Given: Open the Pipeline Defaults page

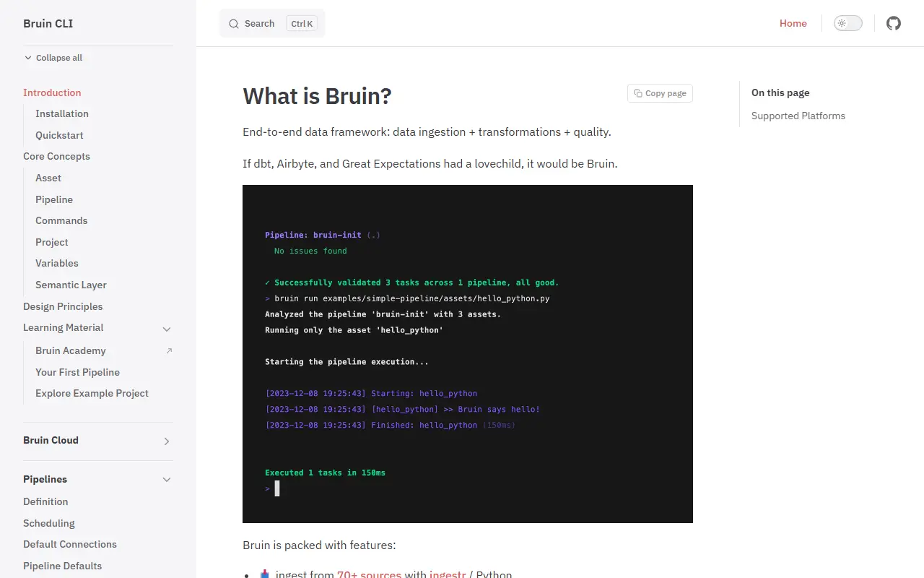Looking at the screenshot, I should (62, 566).
